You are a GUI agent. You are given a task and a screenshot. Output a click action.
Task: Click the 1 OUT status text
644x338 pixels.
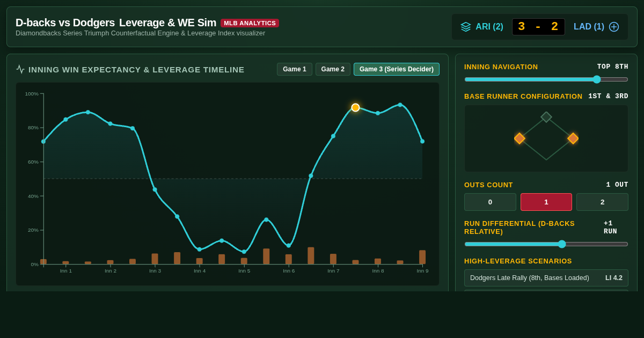[x=617, y=185]
